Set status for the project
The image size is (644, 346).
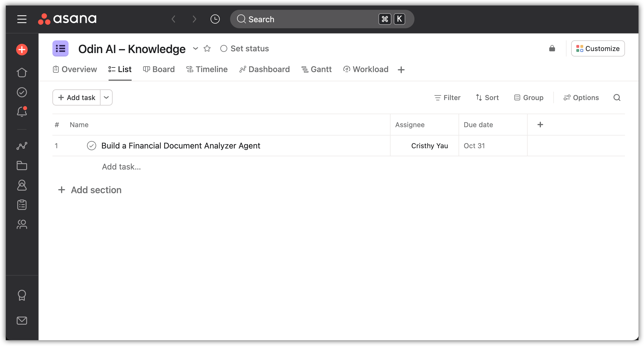[x=244, y=48]
